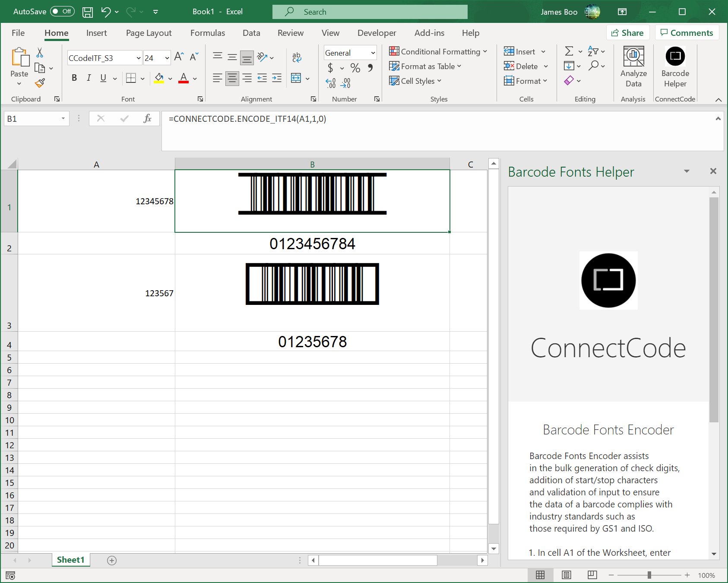Switch to Formulas tab
The image size is (728, 583).
click(208, 33)
